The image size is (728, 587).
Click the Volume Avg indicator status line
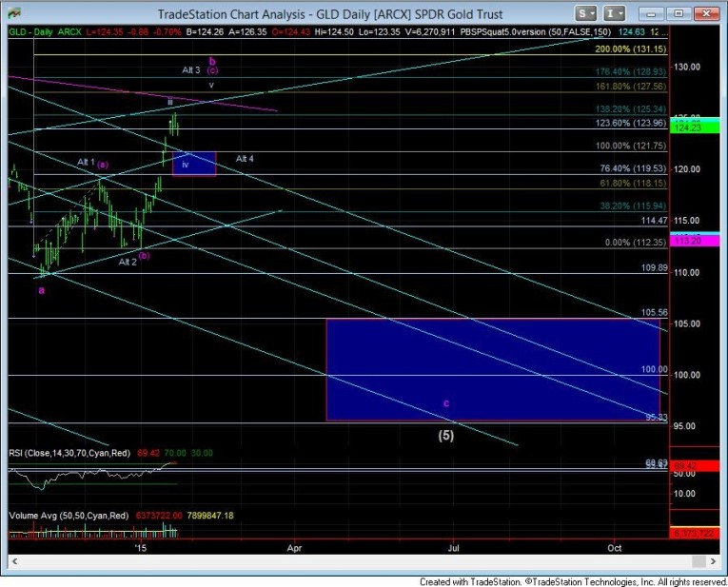pyautogui.click(x=121, y=516)
